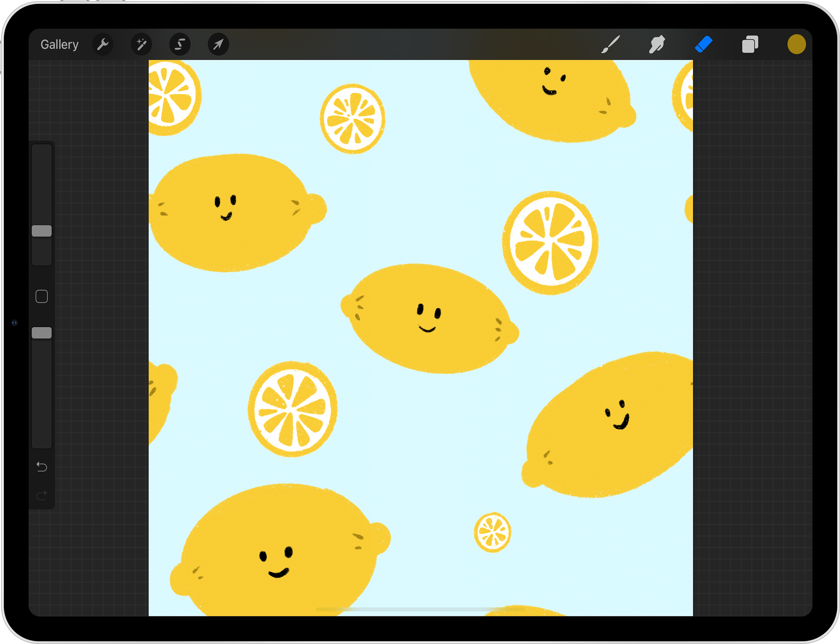
Task: Click the brush size slider handle
Action: (41, 231)
